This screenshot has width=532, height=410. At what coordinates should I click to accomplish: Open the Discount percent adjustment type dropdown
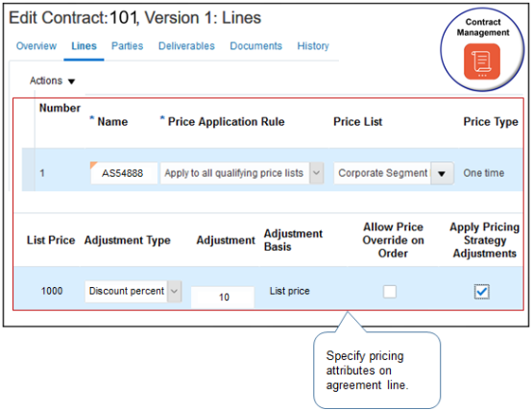[x=174, y=291]
